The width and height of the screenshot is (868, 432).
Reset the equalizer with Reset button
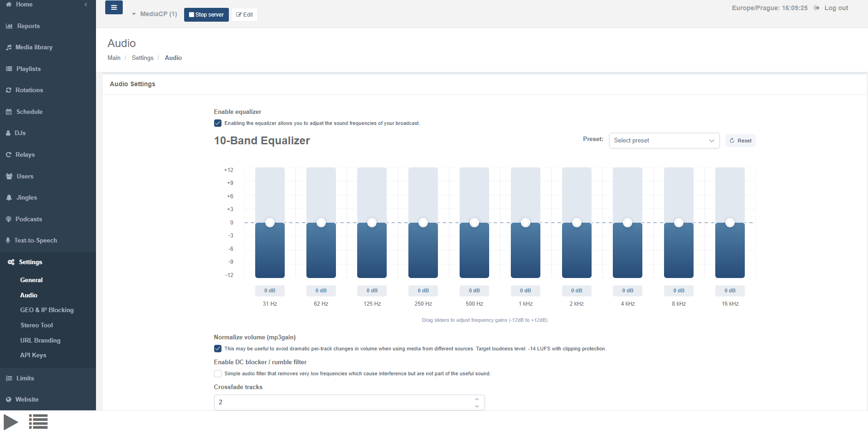[740, 141]
